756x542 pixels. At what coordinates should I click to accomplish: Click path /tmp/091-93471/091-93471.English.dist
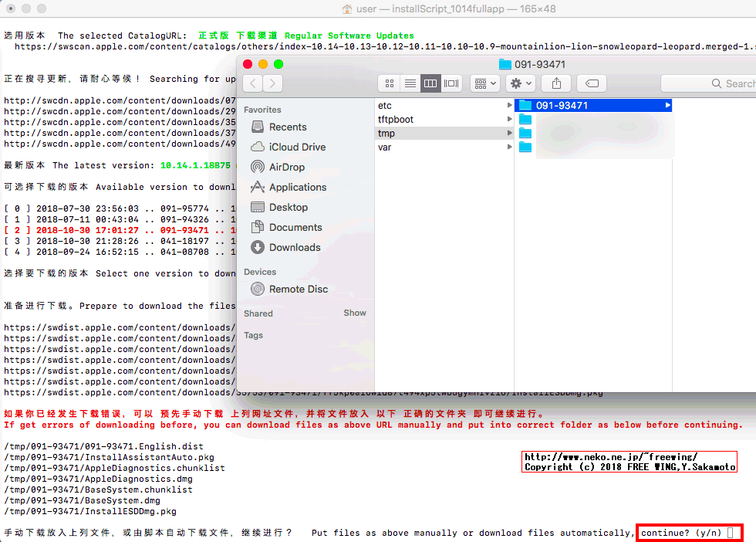click(x=103, y=446)
